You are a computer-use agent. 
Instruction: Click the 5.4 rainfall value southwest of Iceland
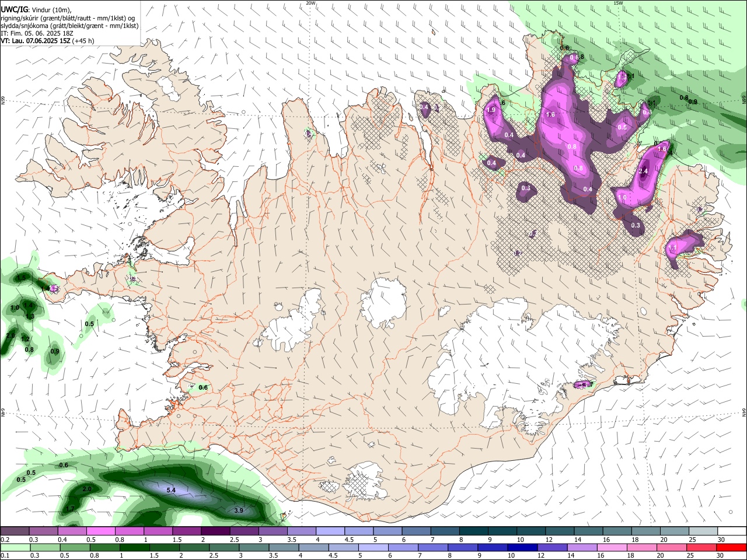171,491
